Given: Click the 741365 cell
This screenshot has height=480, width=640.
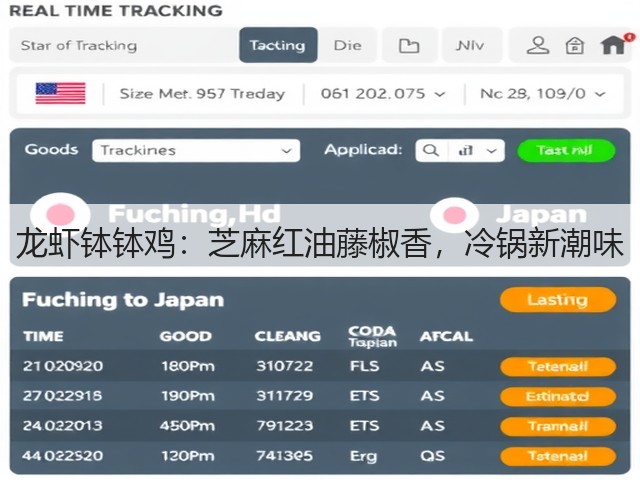Looking at the screenshot, I should 285,456.
